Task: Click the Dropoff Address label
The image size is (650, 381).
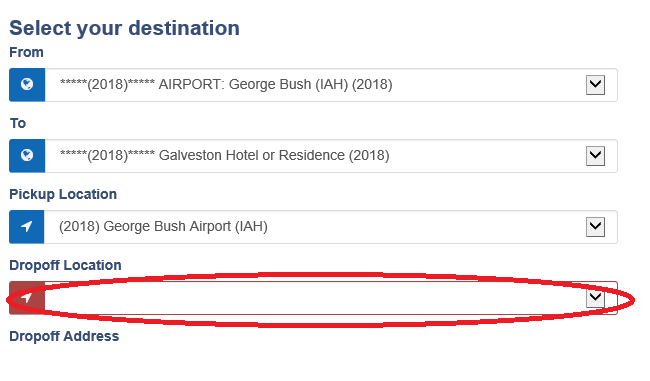Action: (64, 336)
